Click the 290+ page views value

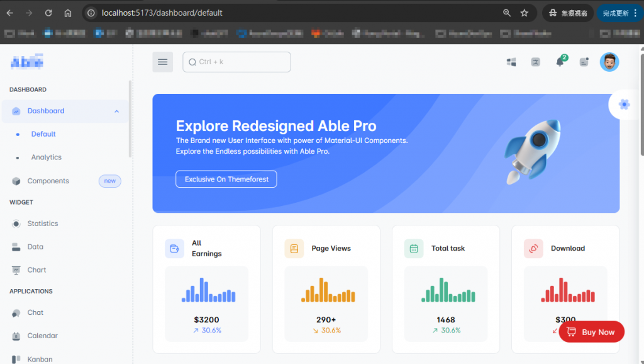326,319
